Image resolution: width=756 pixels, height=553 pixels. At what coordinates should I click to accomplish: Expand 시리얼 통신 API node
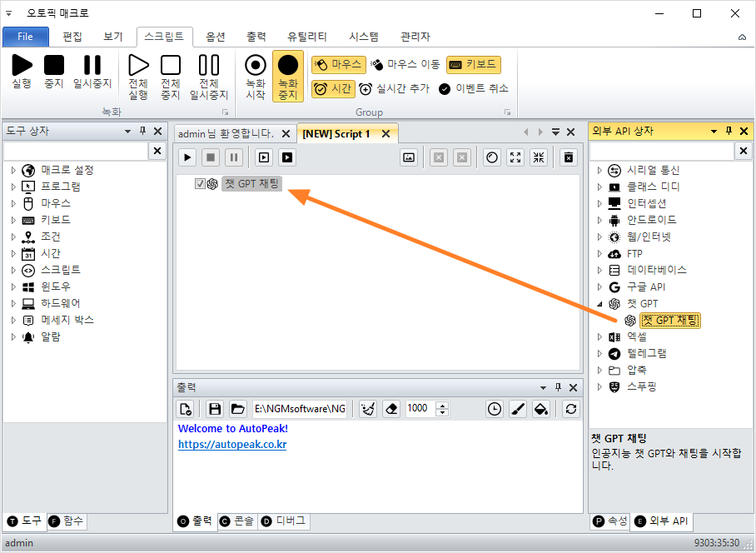tap(599, 170)
